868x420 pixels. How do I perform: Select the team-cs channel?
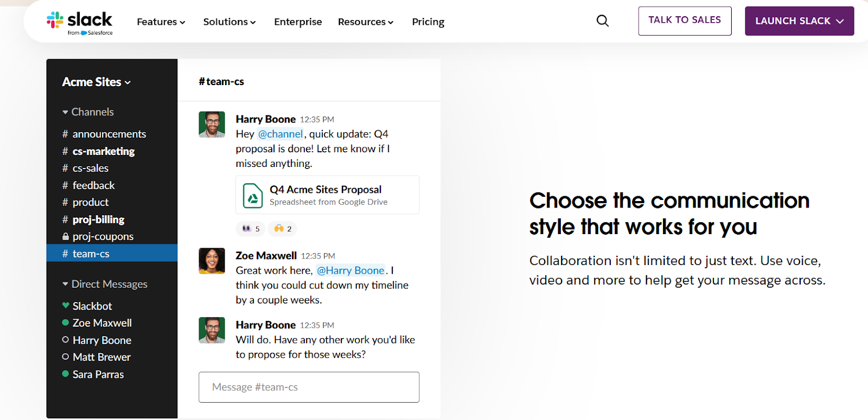tap(112, 253)
